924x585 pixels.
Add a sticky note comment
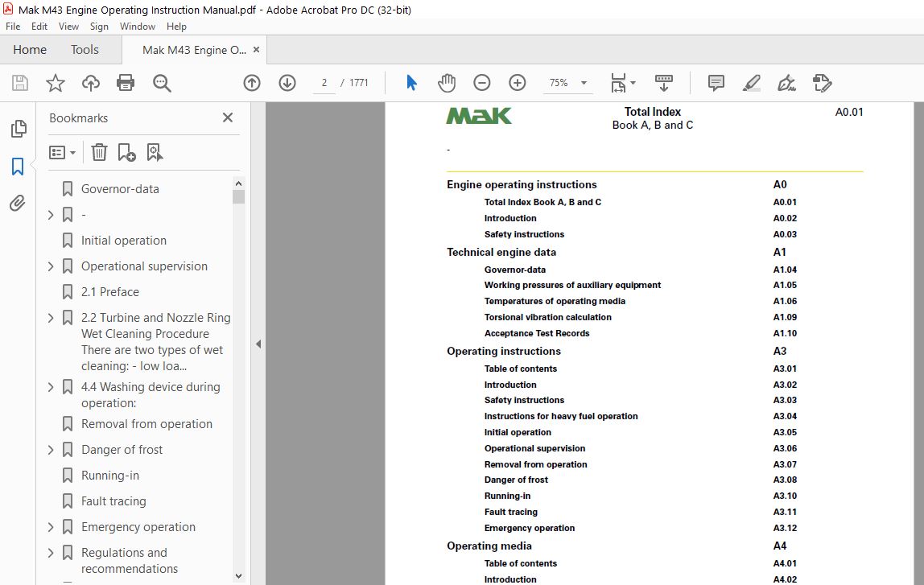716,83
